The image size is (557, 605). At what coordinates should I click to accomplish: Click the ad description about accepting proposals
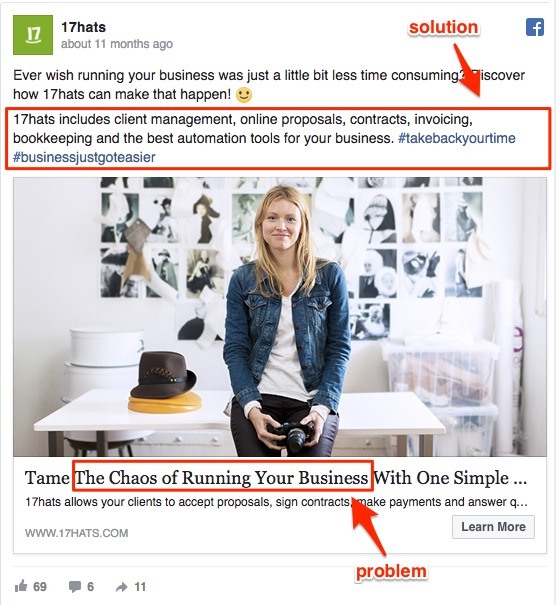pos(276,502)
